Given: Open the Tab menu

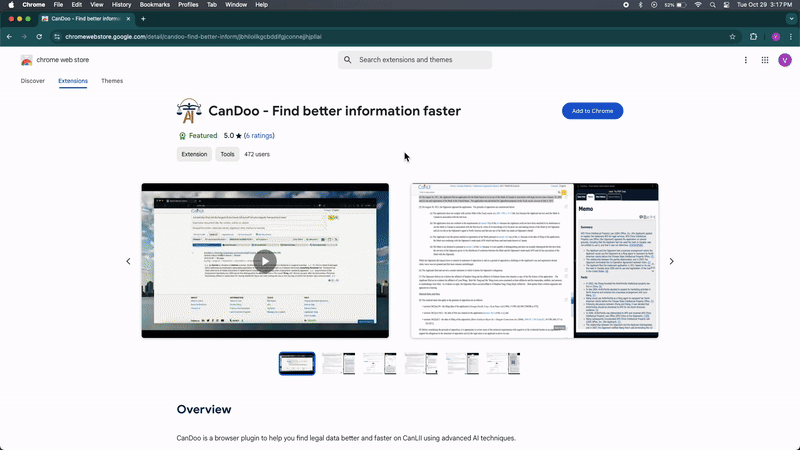Looking at the screenshot, I should click(212, 5).
